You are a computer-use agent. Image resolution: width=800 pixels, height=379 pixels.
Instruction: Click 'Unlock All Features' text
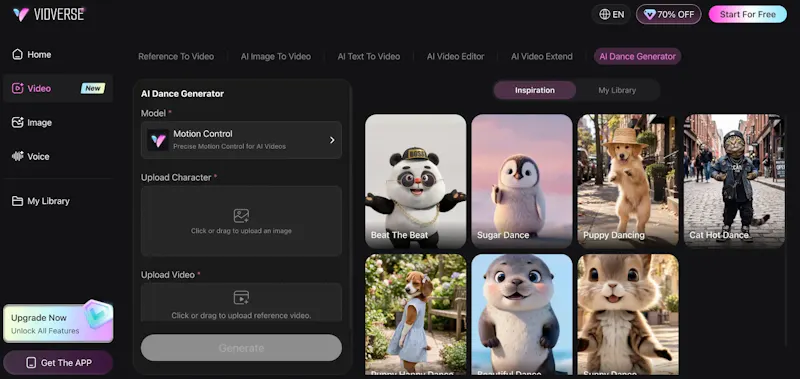point(45,331)
